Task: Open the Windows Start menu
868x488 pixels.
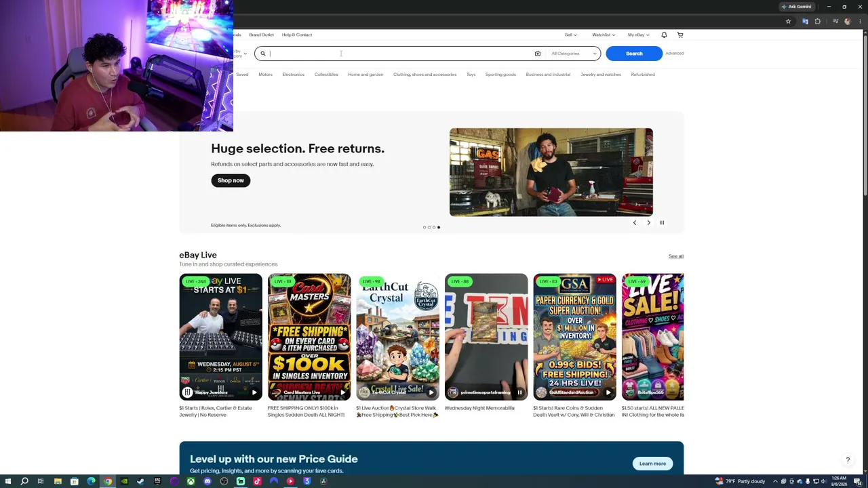Action: point(7,481)
